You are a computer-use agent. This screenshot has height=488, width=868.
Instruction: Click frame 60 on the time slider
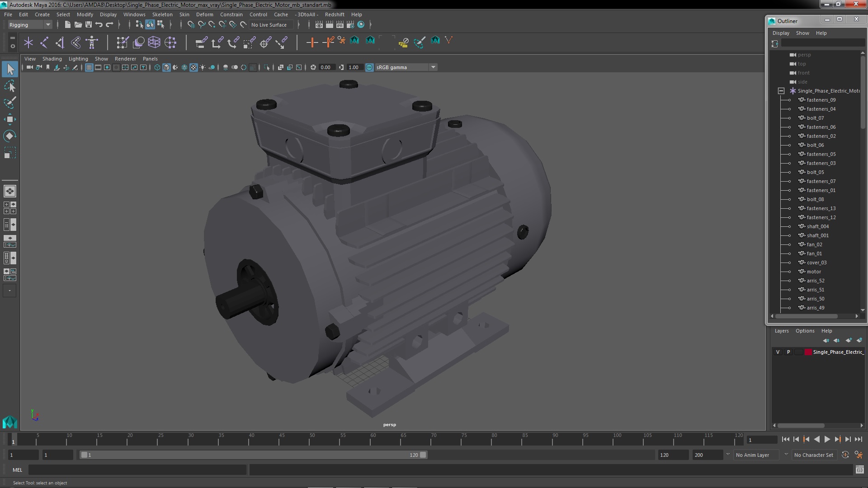[373, 439]
